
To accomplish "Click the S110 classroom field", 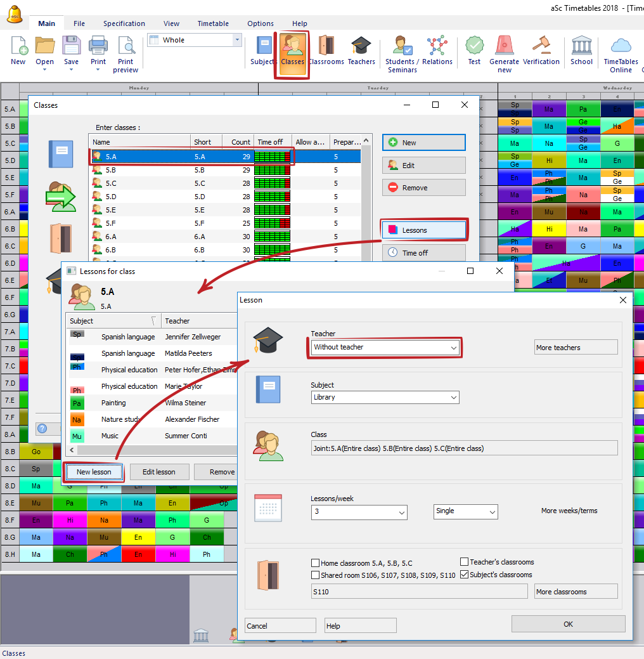I will pos(418,592).
